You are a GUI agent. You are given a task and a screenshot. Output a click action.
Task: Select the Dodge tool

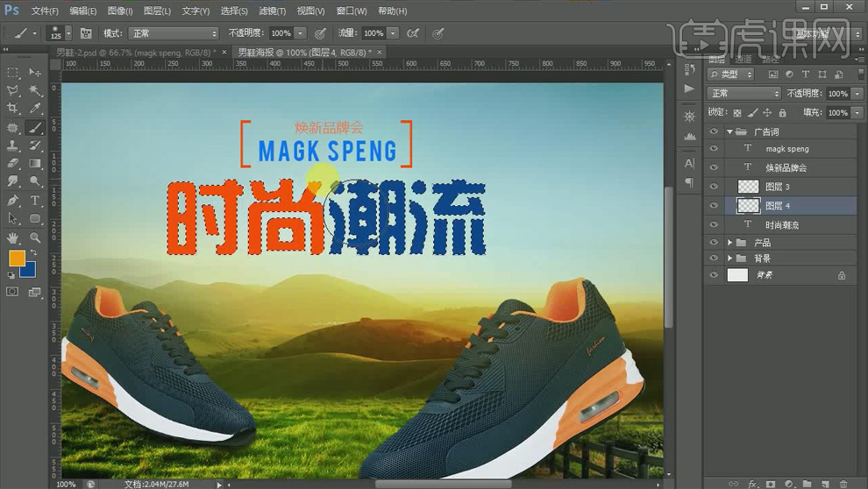click(x=35, y=181)
